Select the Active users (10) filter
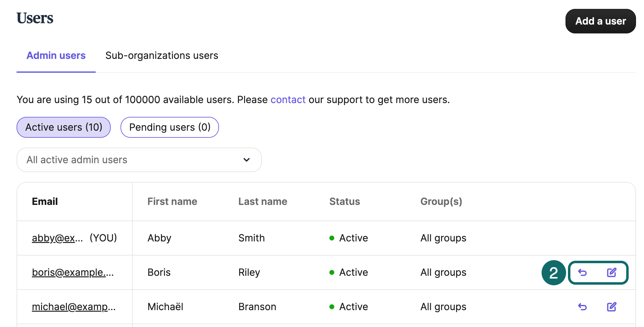The image size is (644, 327). [x=63, y=127]
